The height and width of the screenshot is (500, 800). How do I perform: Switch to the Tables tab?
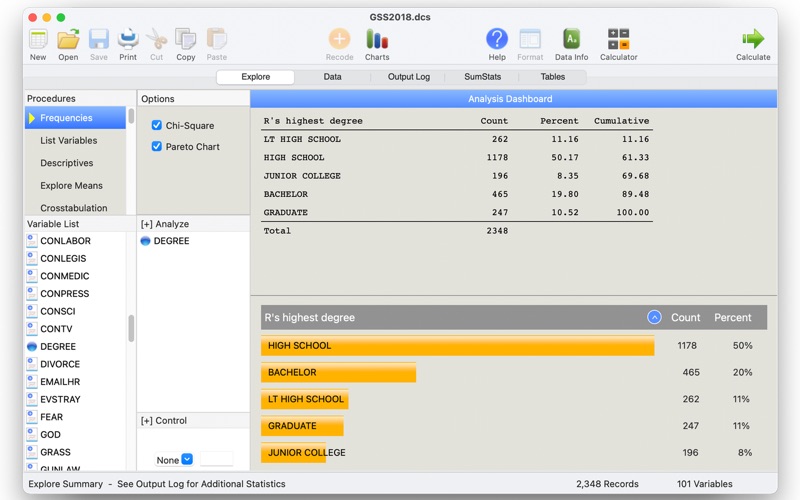pos(553,77)
